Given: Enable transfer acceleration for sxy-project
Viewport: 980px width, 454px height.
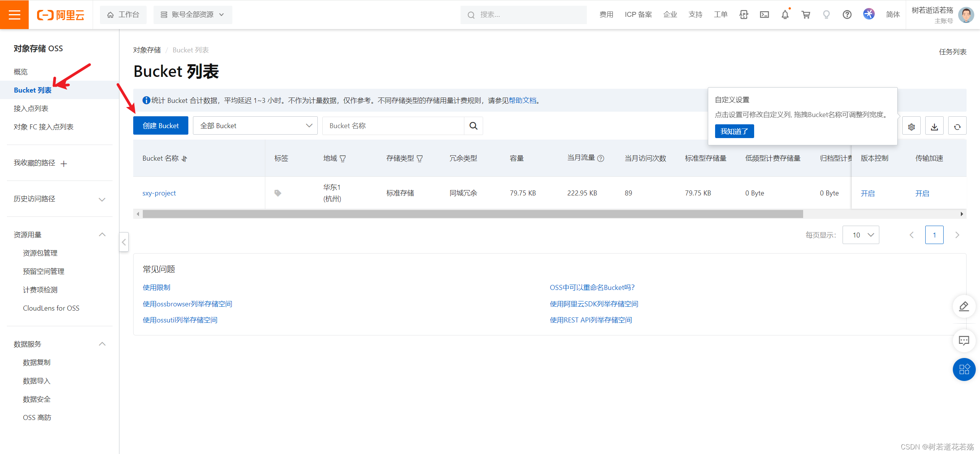Looking at the screenshot, I should click(922, 194).
